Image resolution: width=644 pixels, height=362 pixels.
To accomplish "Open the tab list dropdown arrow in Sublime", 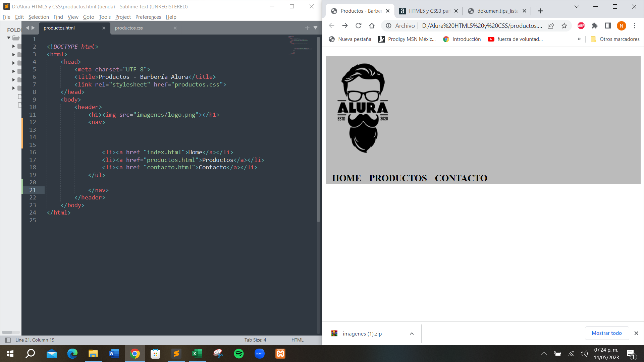I will tap(315, 28).
